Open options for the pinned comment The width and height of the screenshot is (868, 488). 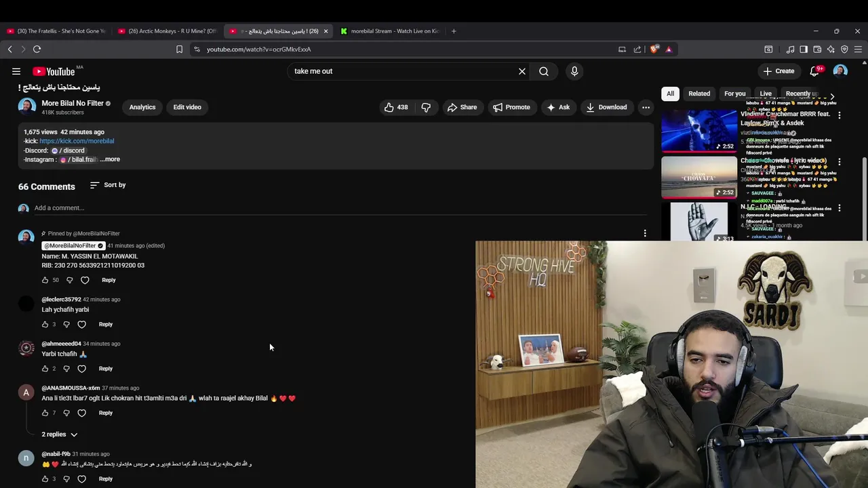coord(645,233)
